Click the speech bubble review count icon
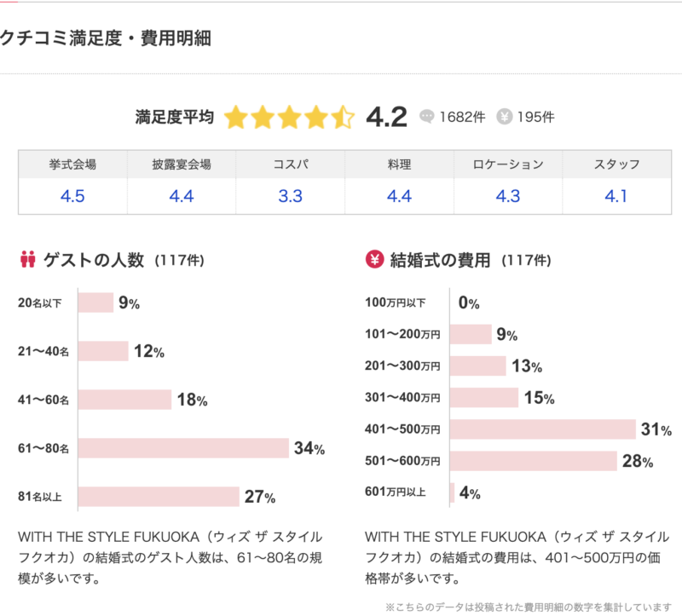The height and width of the screenshot is (616, 682). pos(427,118)
